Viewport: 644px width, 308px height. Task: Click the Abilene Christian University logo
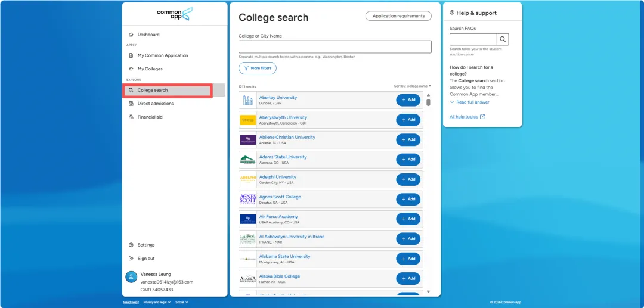click(x=248, y=139)
